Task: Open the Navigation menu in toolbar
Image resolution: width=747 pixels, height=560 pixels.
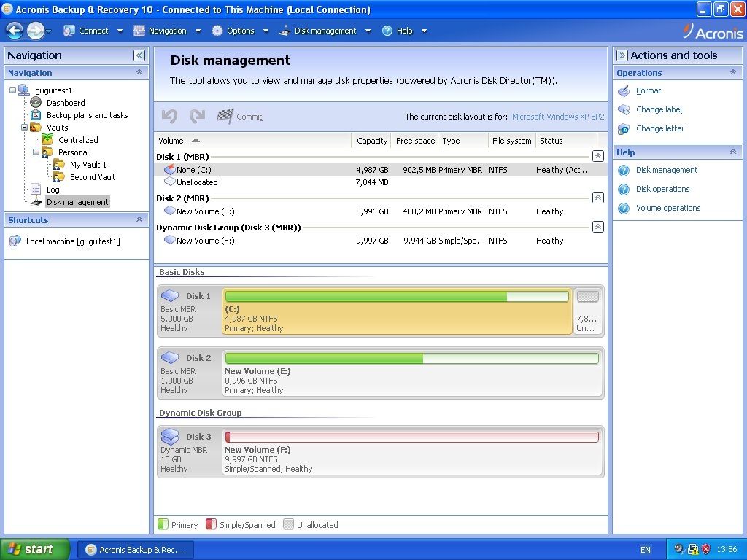Action: (168, 31)
